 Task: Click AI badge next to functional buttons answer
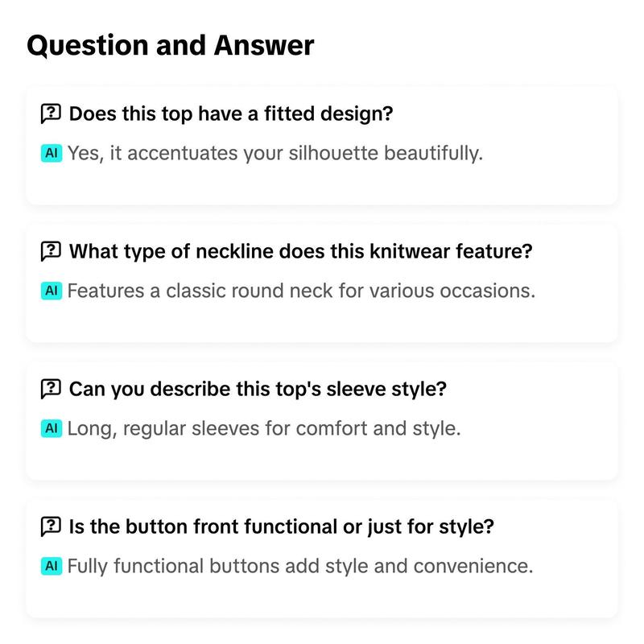[52, 566]
